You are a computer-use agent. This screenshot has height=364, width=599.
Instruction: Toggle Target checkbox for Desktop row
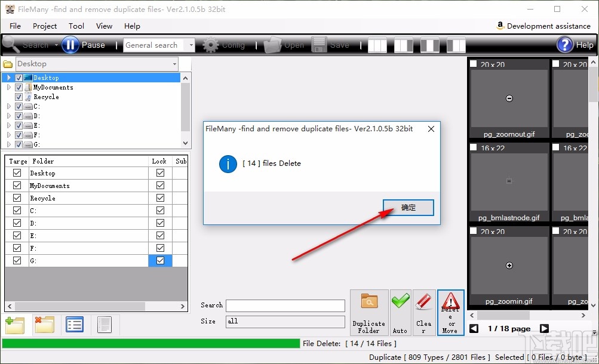pyautogui.click(x=17, y=173)
